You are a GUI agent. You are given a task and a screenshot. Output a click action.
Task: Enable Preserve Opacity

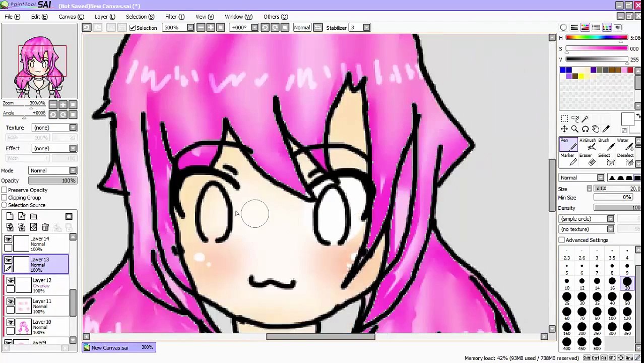[4, 190]
